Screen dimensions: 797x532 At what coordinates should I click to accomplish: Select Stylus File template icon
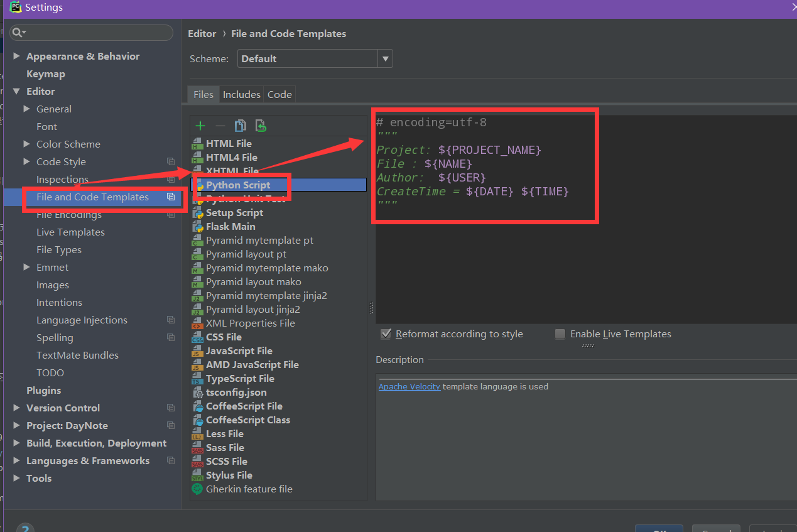click(x=197, y=475)
